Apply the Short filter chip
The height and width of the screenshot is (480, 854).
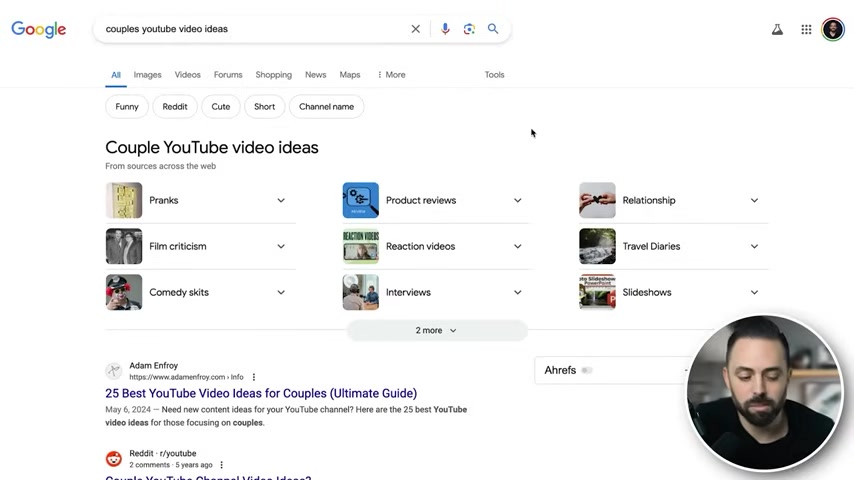(264, 107)
